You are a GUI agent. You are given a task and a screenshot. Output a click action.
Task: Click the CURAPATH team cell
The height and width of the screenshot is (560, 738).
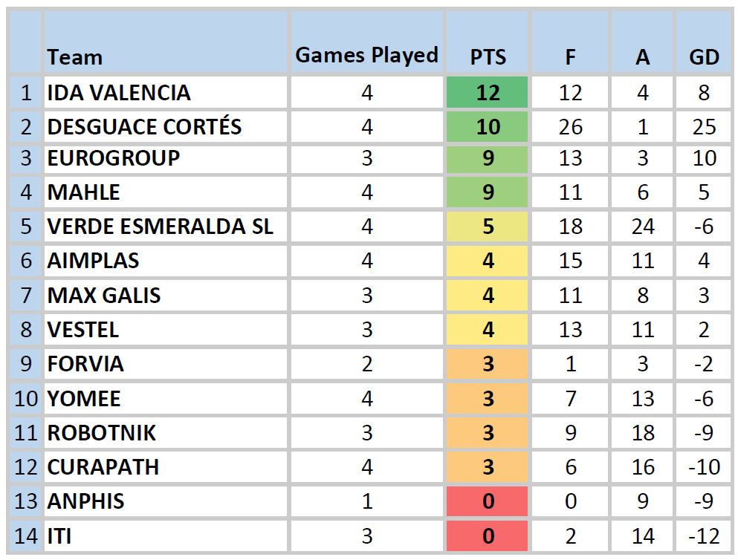click(x=103, y=467)
